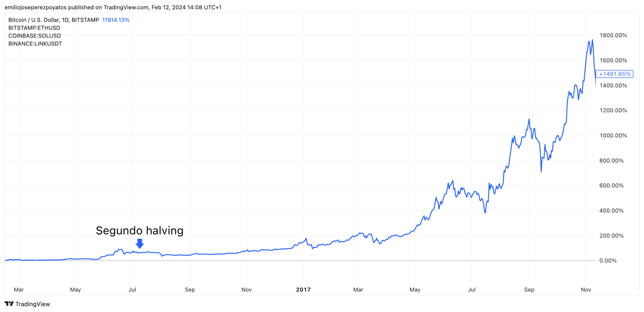Click the TradingView logo icon
Screen dimensions: 644x312
[9, 304]
